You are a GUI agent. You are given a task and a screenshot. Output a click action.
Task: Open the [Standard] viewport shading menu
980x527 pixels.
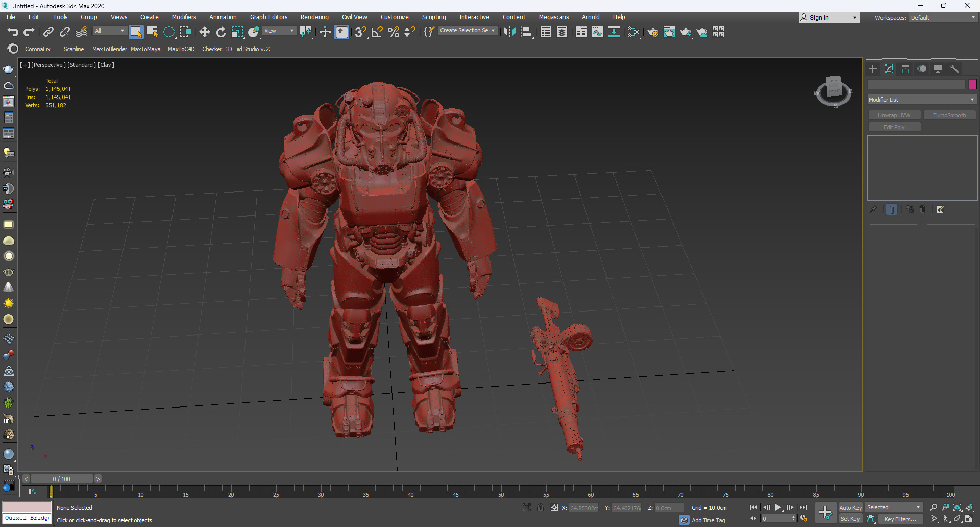click(x=82, y=65)
